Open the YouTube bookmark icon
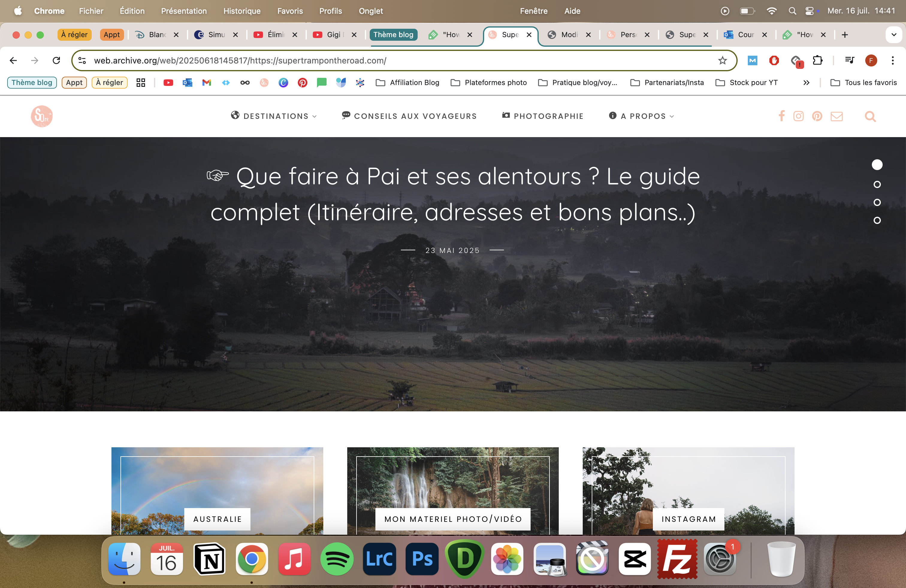 point(168,83)
